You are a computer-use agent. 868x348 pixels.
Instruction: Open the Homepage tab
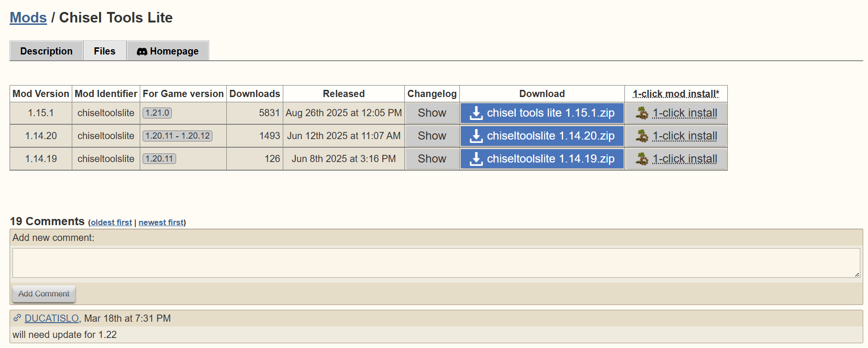point(167,51)
